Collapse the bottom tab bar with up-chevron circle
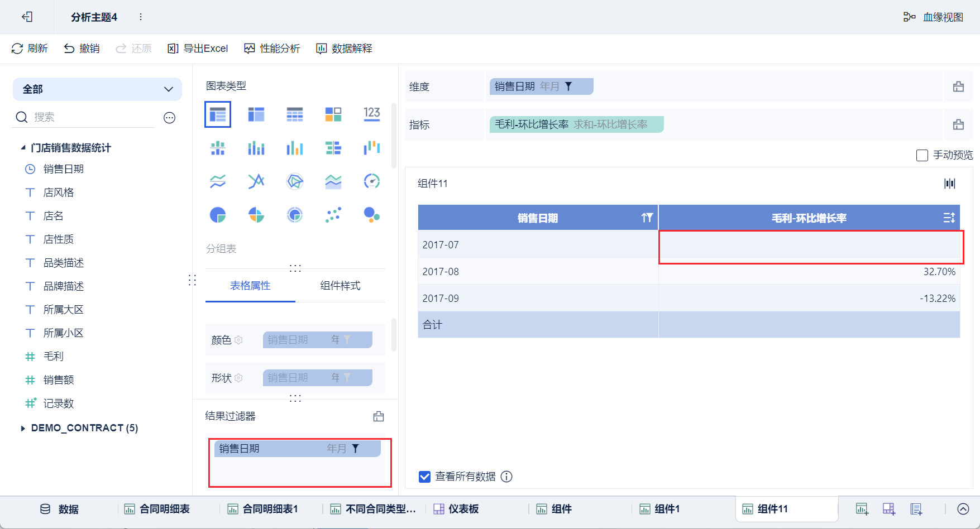980x529 pixels. pyautogui.click(x=963, y=509)
